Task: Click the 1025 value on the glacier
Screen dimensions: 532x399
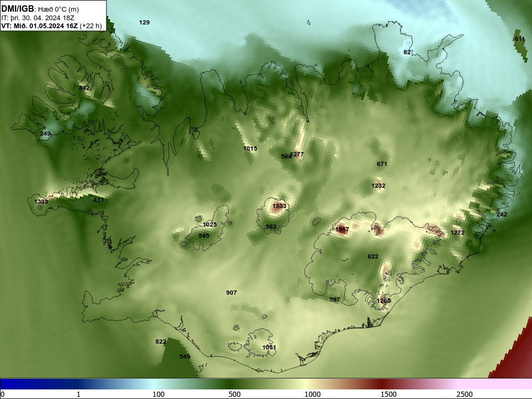Action: pos(210,225)
